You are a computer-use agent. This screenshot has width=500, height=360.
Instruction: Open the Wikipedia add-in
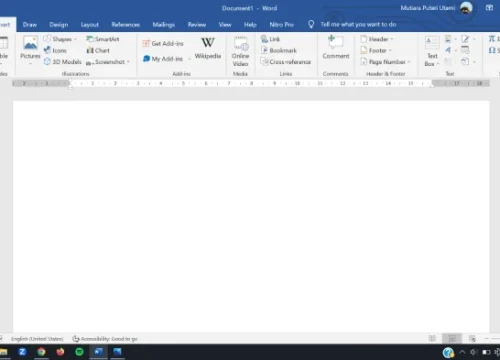click(208, 49)
